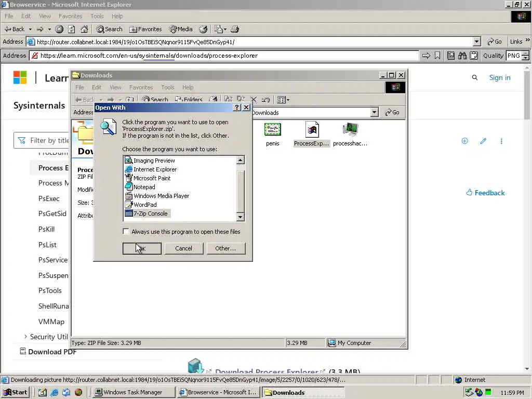Image resolution: width=532 pixels, height=399 pixels.
Task: Click the bookmark icon in the Browservice bar
Action: coord(437,56)
